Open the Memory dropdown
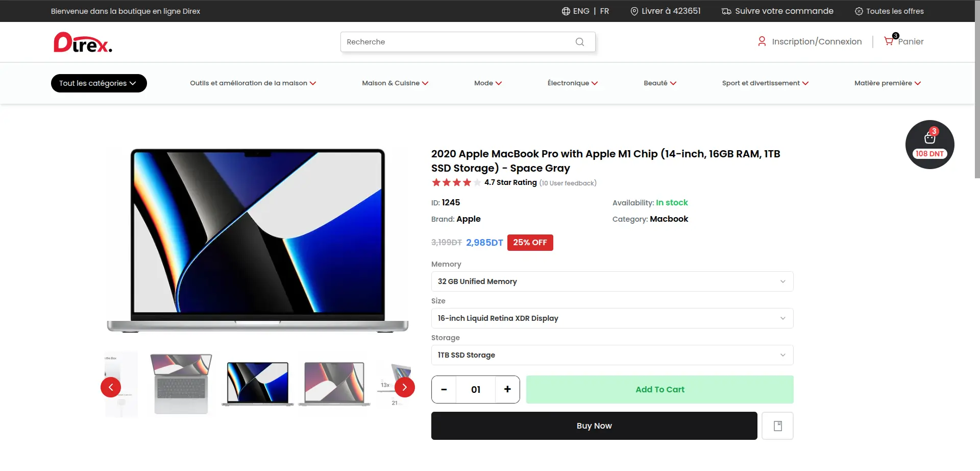This screenshot has height=471, width=980. pos(612,281)
